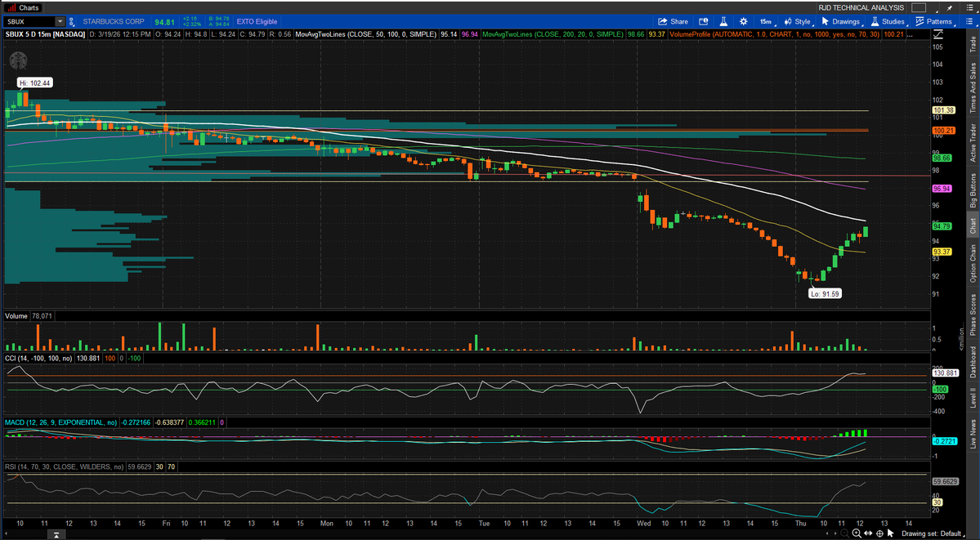The width and height of the screenshot is (980, 540).
Task: Open the Studies menu
Action: (x=887, y=21)
